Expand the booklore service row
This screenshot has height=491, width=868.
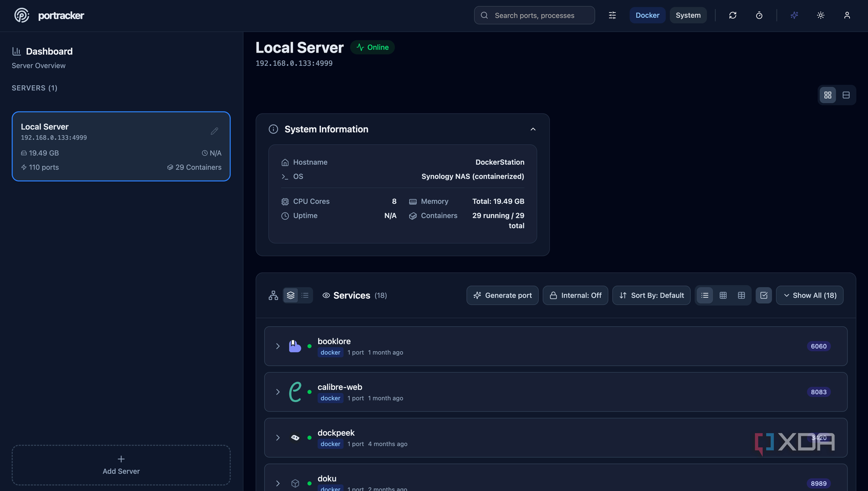[x=278, y=346]
